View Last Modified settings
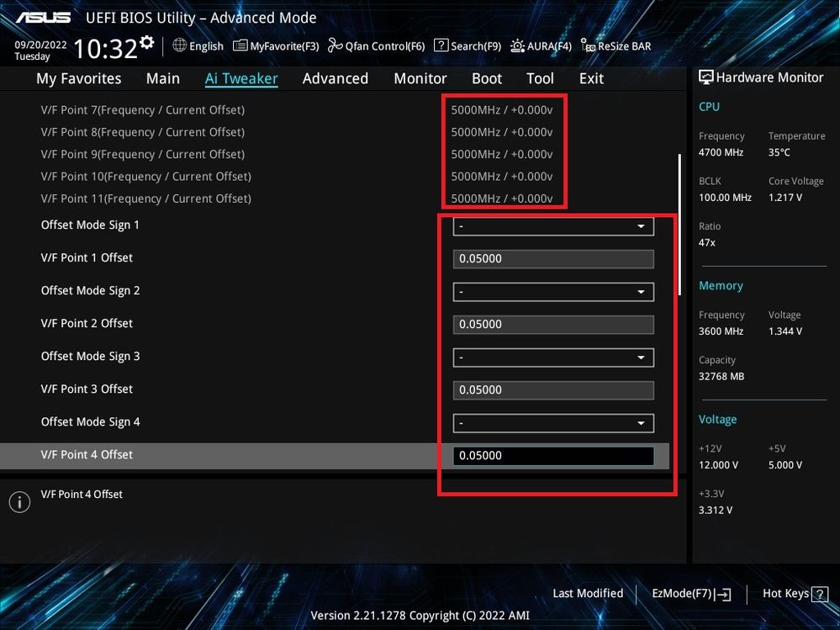Screen dimensions: 840x630 (x=588, y=594)
